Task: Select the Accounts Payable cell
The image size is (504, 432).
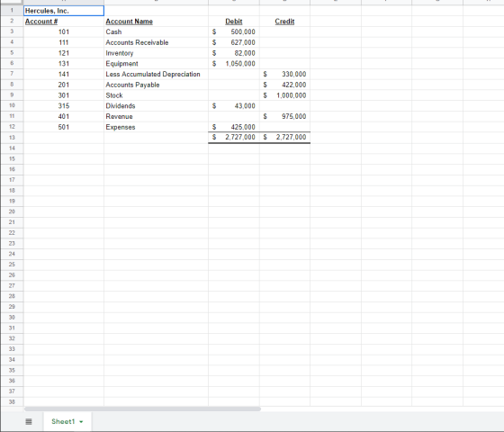Action: 156,85
